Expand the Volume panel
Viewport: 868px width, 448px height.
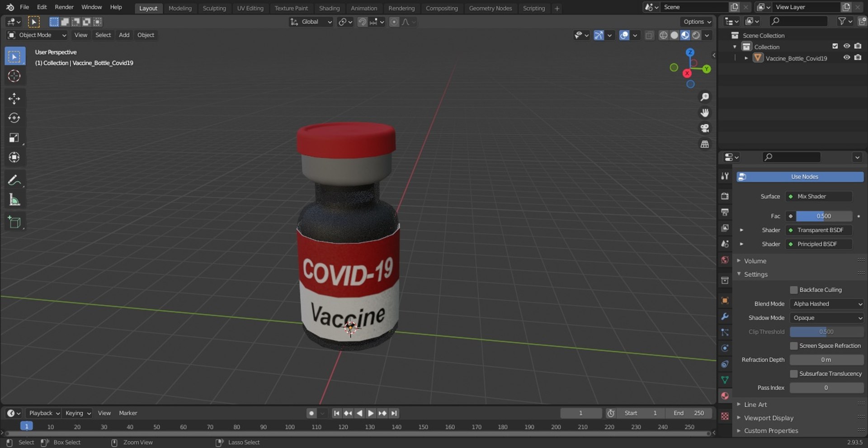pyautogui.click(x=755, y=261)
